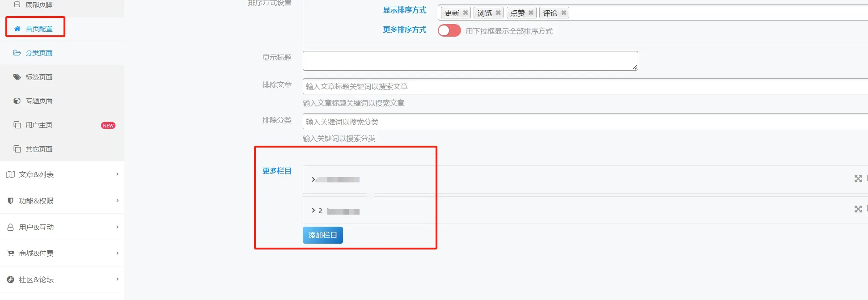Click the shield icon beside 功能&权限
Image resolution: width=868 pixels, height=300 pixels.
coord(11,201)
